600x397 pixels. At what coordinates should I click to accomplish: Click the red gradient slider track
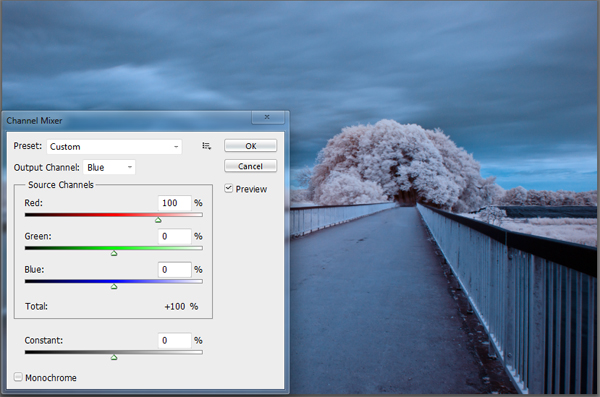pos(114,215)
